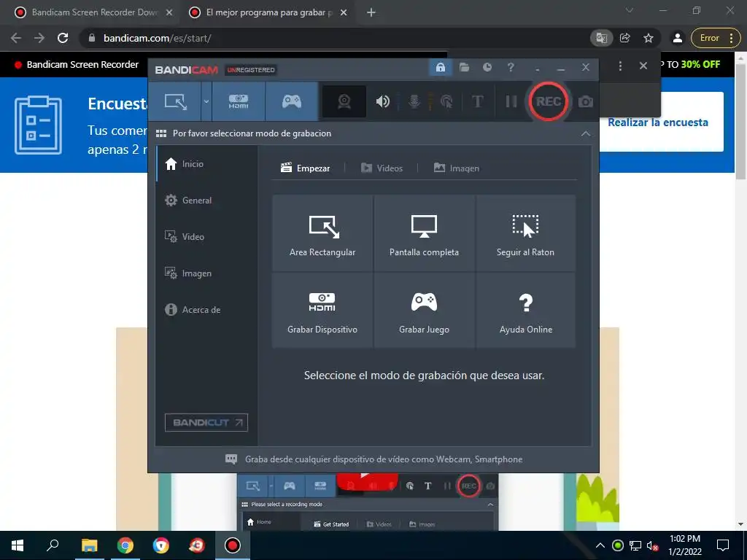The image size is (747, 560).
Task: Toggle webcam overlay icon in Bandicam toolbar
Action: (344, 101)
